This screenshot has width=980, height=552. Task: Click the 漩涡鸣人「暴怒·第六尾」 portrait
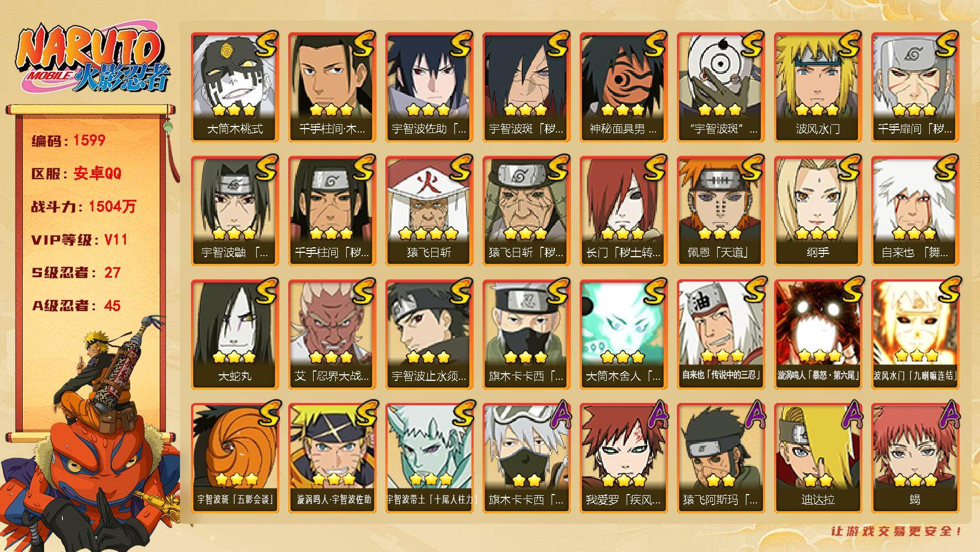tap(818, 334)
